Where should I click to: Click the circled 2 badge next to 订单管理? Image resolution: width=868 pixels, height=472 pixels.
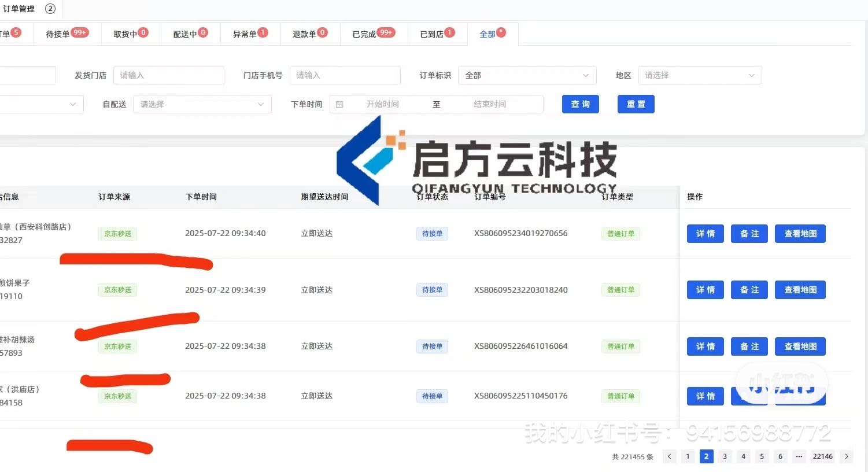[x=50, y=9]
